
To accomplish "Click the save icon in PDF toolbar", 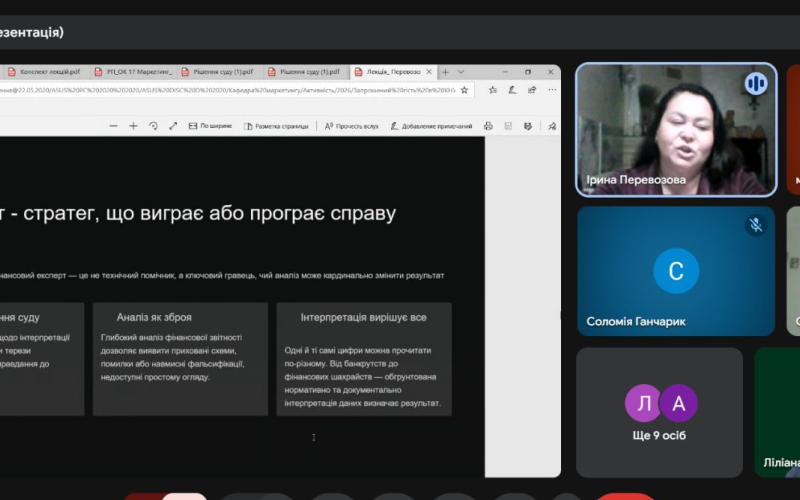I will (x=508, y=126).
